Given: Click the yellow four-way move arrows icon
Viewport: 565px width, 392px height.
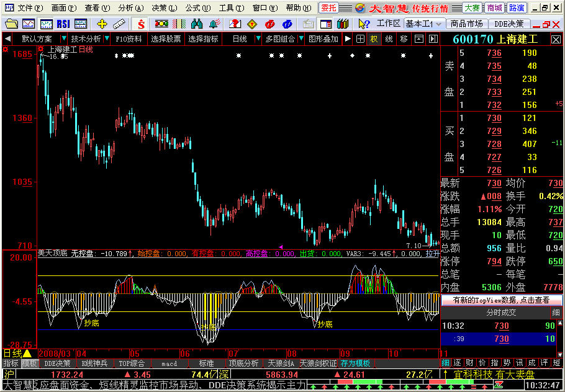Looking at the screenshot, I should [x=102, y=24].
